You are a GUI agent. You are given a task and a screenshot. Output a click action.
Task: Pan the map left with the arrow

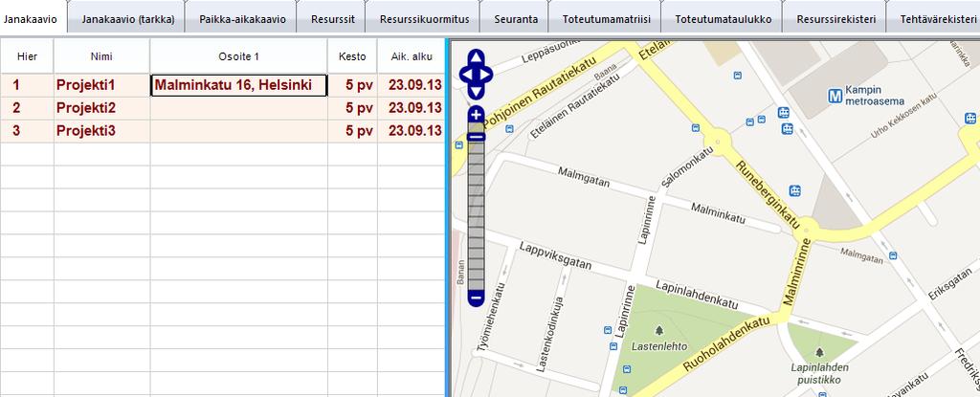(466, 75)
